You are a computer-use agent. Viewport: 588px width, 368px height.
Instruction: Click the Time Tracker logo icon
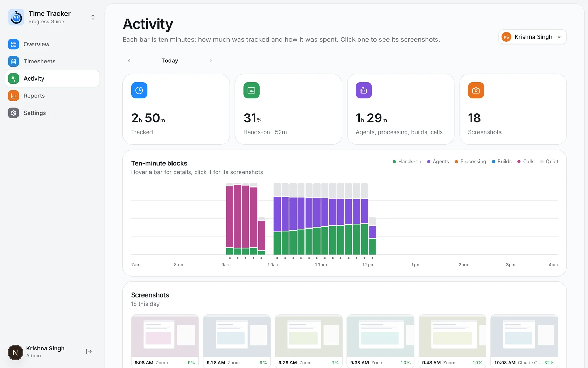(x=16, y=17)
